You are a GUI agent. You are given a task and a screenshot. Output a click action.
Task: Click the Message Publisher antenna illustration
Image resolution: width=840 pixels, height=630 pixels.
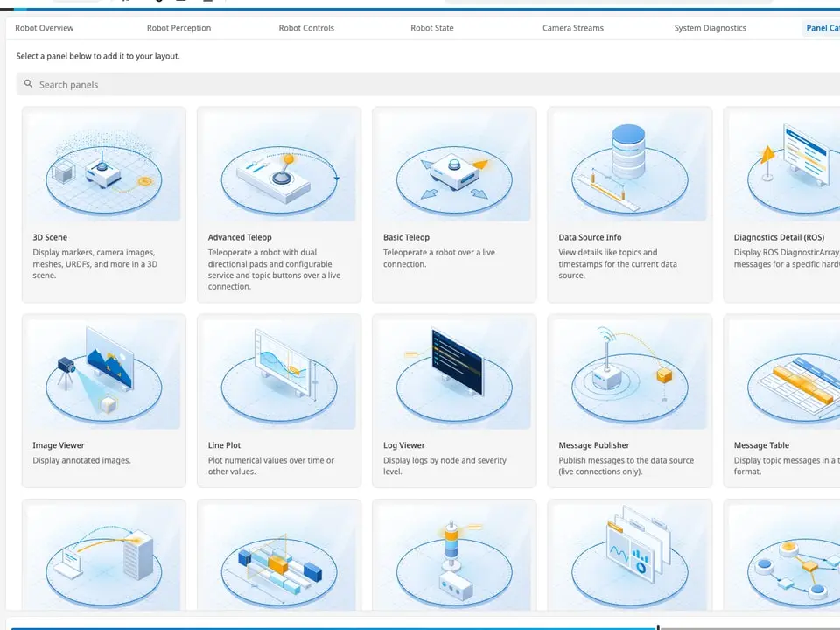pos(629,374)
